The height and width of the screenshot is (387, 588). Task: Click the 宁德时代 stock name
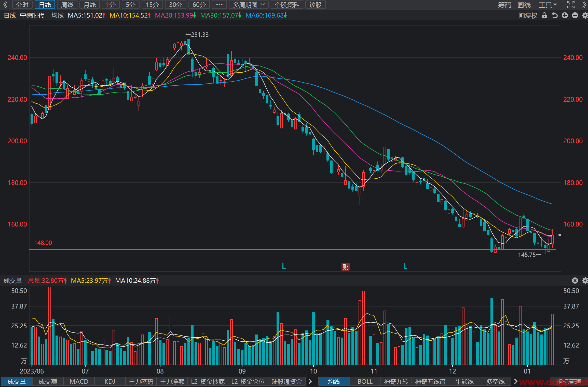[x=32, y=16]
